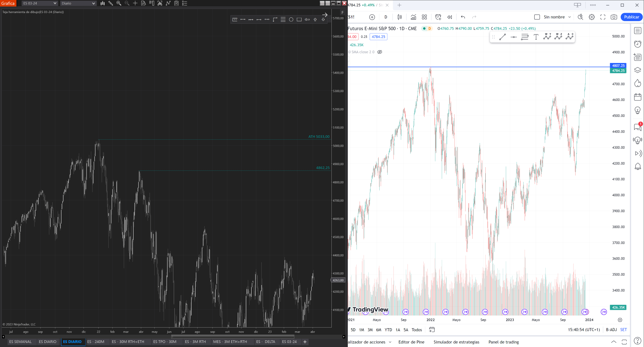This screenshot has width=644, height=347.
Task: Select arrow up marker in NinjaTrader drawing toolbar
Action: tap(315, 19)
